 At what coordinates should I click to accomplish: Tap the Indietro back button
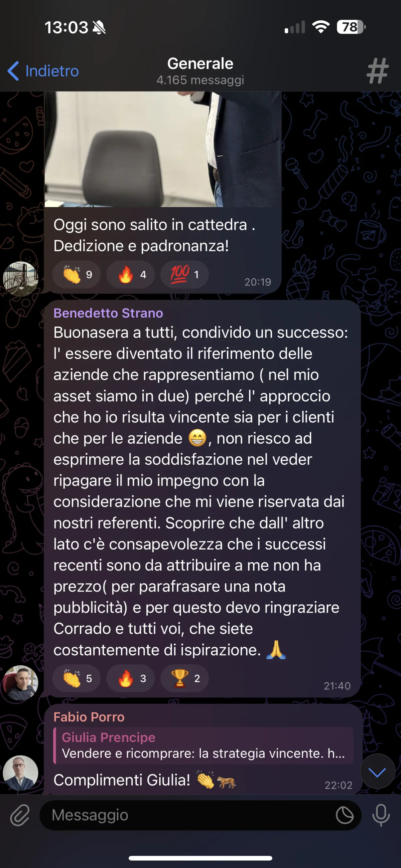pos(43,71)
